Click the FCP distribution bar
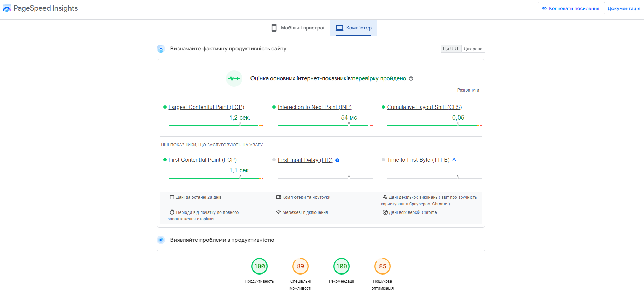644x292 pixels. (x=216, y=179)
